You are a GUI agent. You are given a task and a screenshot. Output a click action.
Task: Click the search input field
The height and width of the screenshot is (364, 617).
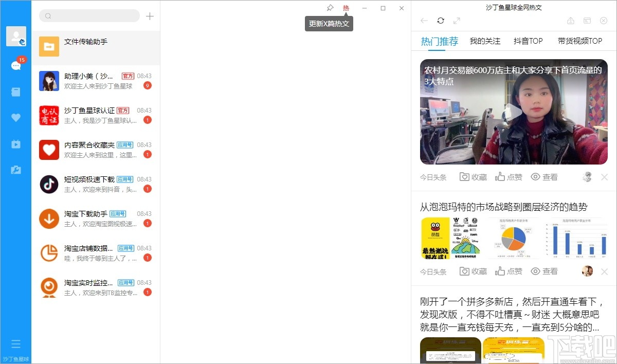(89, 16)
